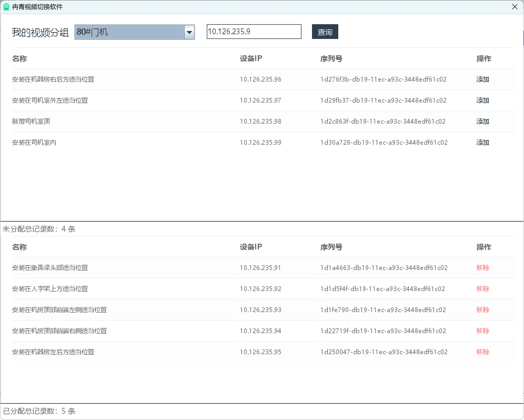Click 移除 for IP 10.126.235.94

[483, 331]
